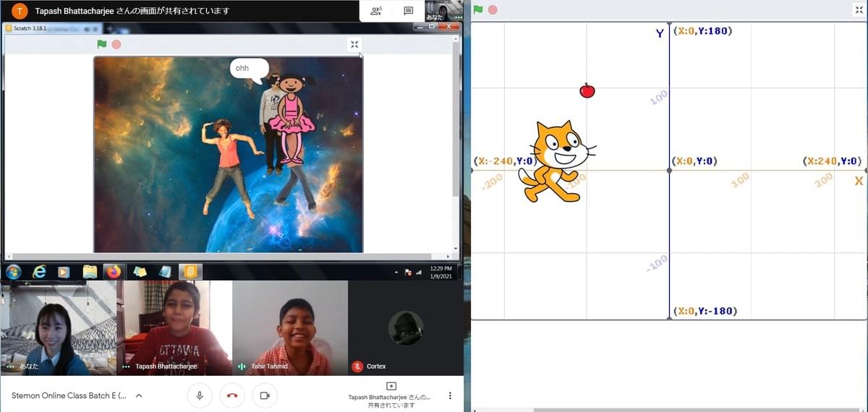
Task: Exit full screen in the right Scratch stage
Action: (x=859, y=10)
